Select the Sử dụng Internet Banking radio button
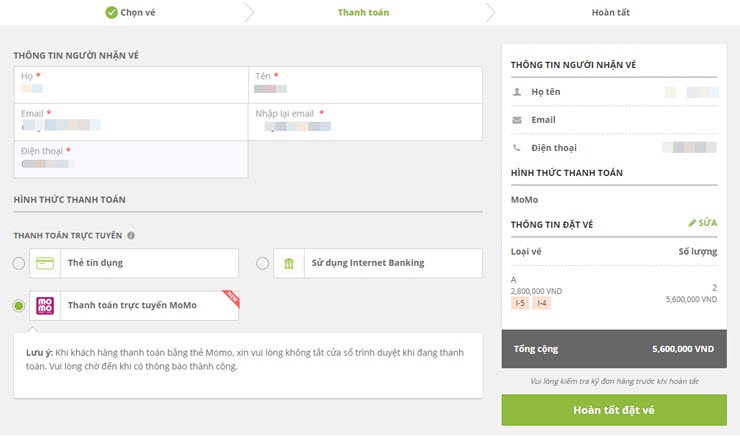Image resolution: width=740 pixels, height=436 pixels. click(263, 263)
